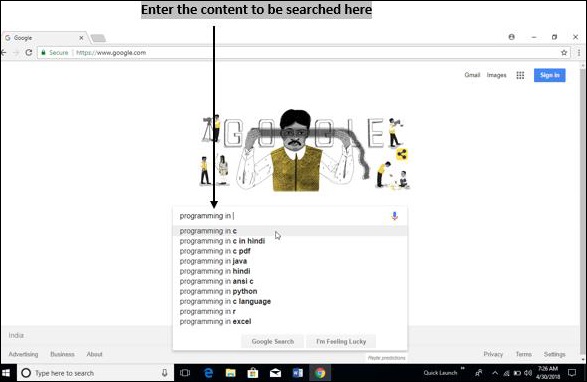
Task: Select suggestion "programming in c"
Action: 290,231
